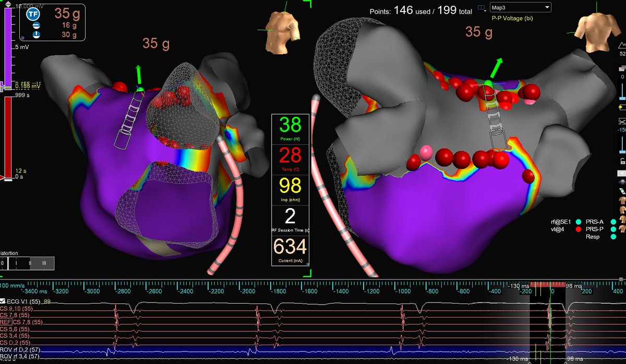Select distortion level III
The image size is (626, 364).
(45, 263)
